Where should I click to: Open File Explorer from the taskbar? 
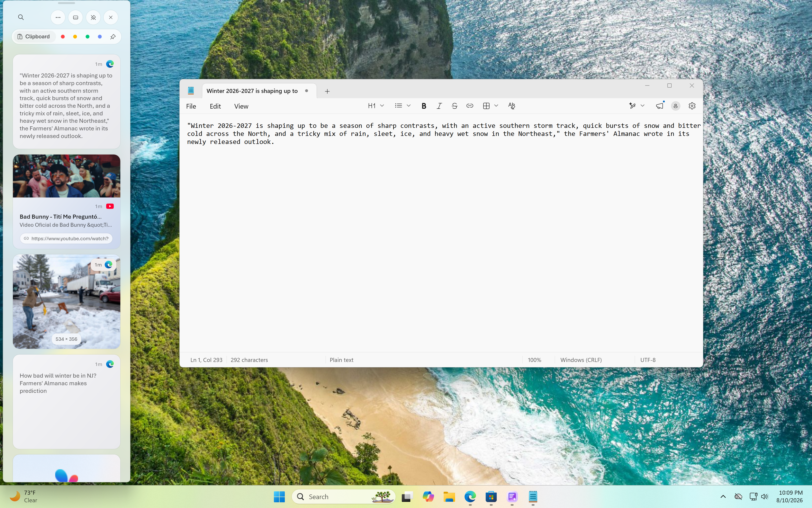449,497
